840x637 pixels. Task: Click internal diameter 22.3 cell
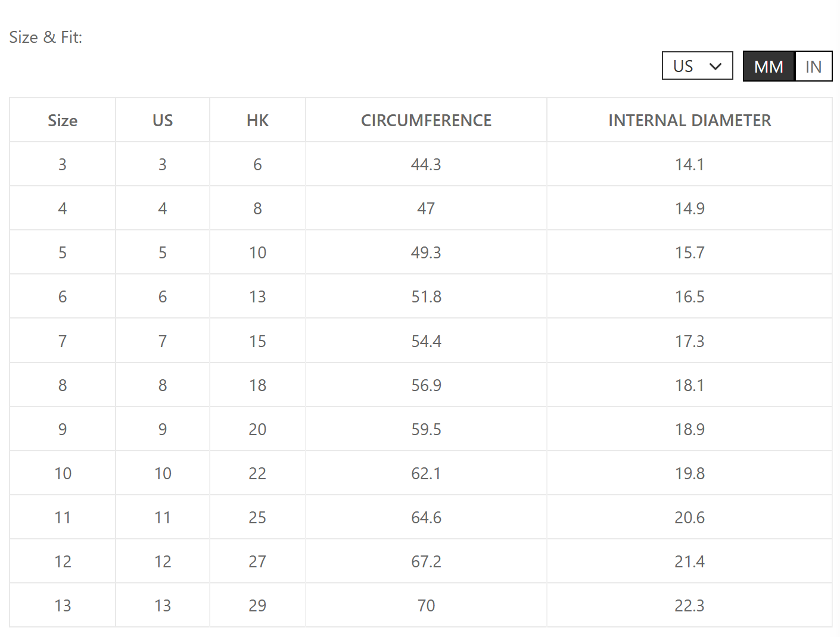tap(689, 605)
